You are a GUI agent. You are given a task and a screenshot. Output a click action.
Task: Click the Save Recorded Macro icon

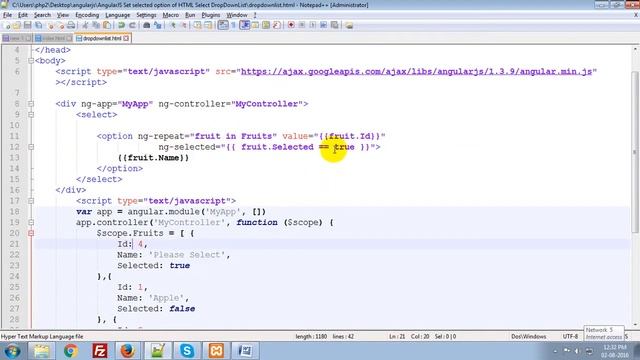click(335, 25)
